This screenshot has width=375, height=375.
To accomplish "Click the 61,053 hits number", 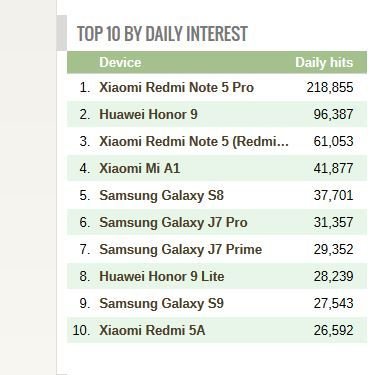I will click(333, 141).
